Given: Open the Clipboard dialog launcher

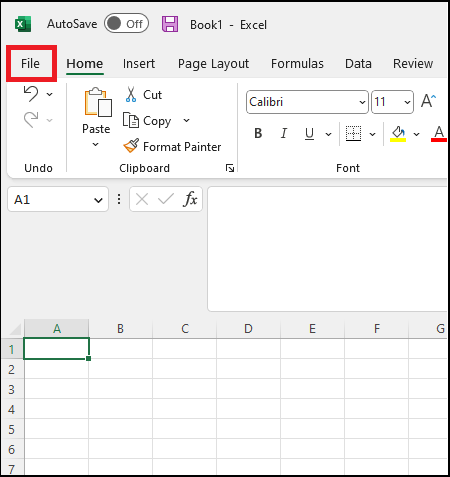Looking at the screenshot, I should pyautogui.click(x=230, y=168).
